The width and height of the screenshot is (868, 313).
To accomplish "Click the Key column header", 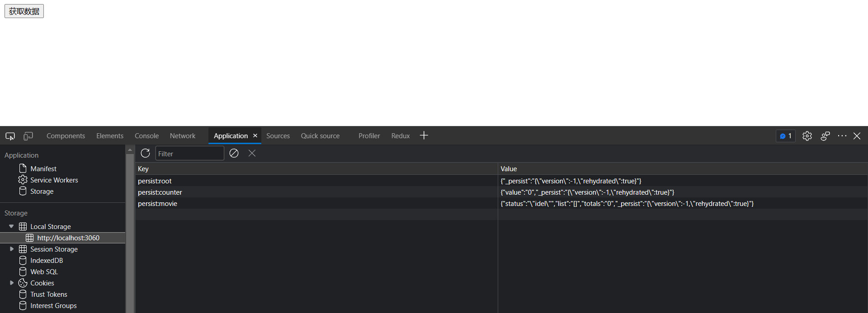I will point(316,169).
